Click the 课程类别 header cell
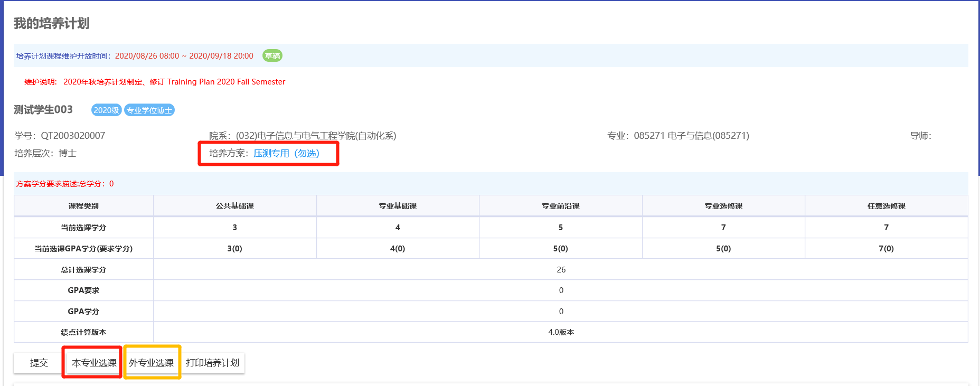 click(83, 206)
